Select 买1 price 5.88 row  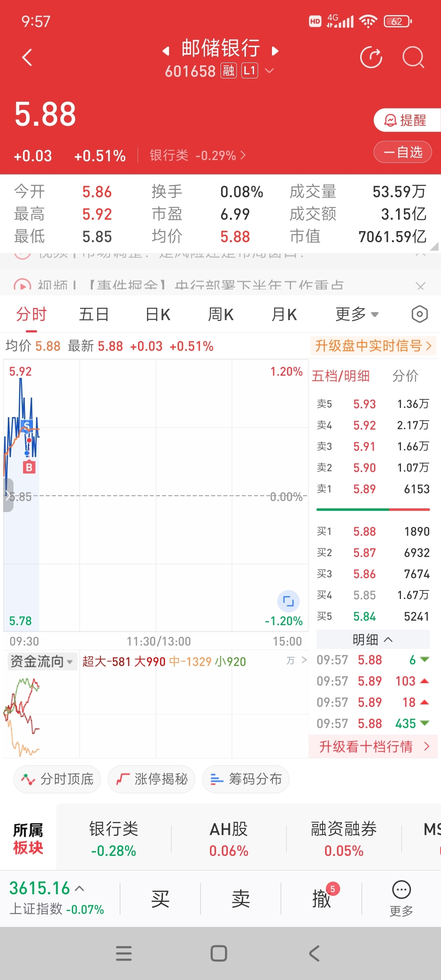[x=373, y=531]
